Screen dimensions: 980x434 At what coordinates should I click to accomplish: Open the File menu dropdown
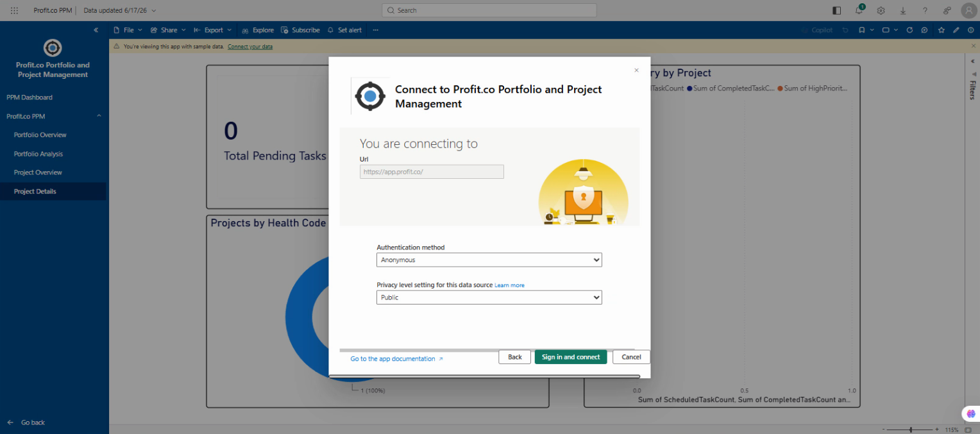tap(128, 30)
